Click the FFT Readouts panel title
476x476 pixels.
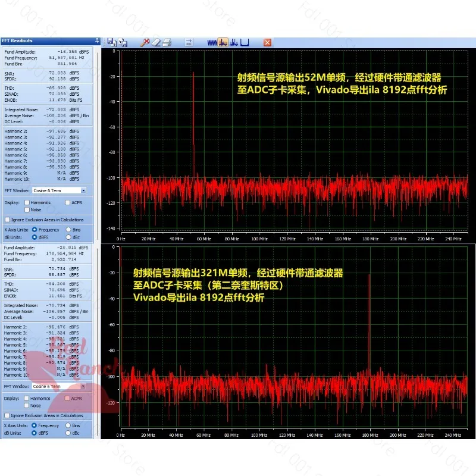point(17,40)
